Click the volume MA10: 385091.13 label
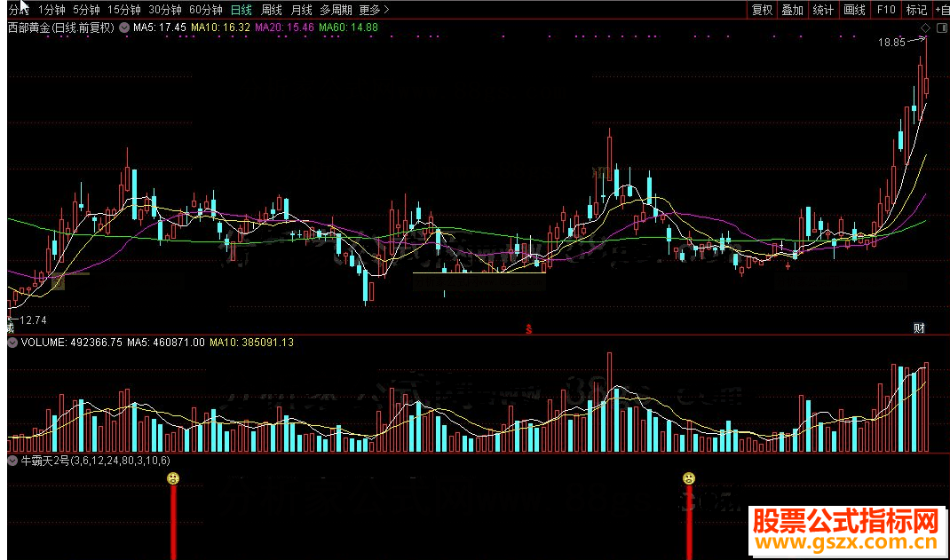This screenshot has width=950, height=560. [x=251, y=343]
